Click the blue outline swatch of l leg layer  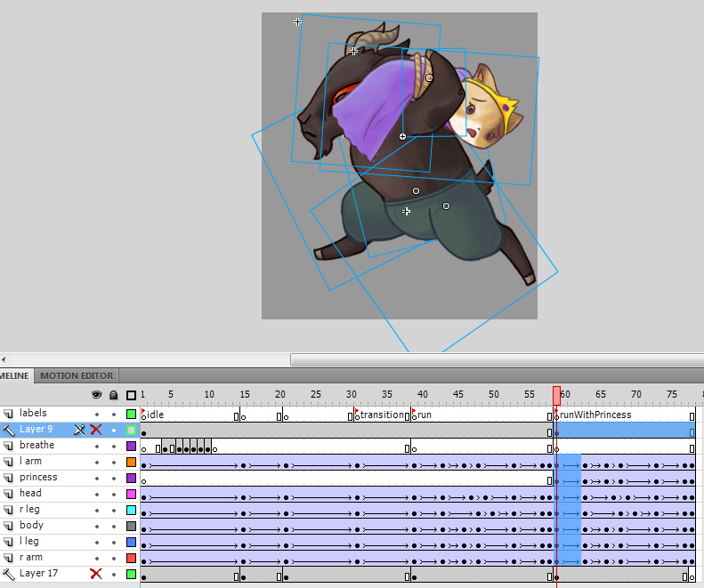(x=131, y=543)
